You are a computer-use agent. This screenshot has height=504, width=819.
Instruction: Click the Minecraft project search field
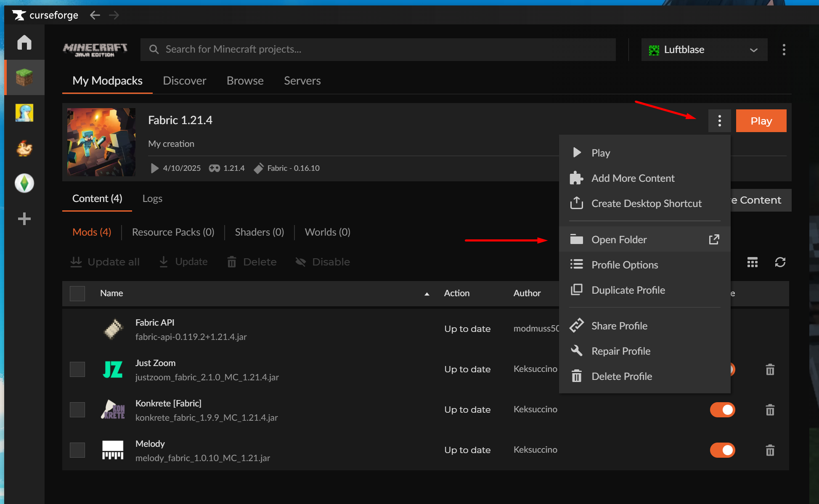379,49
